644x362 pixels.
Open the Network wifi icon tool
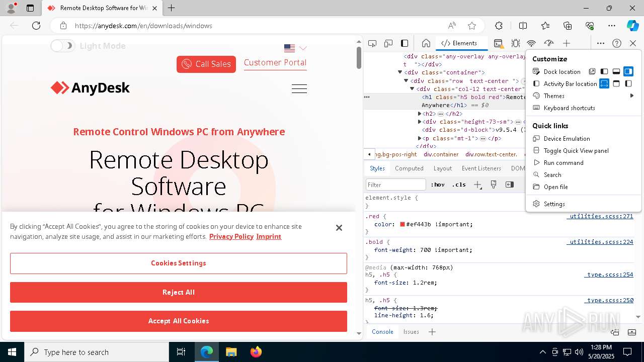click(x=531, y=43)
